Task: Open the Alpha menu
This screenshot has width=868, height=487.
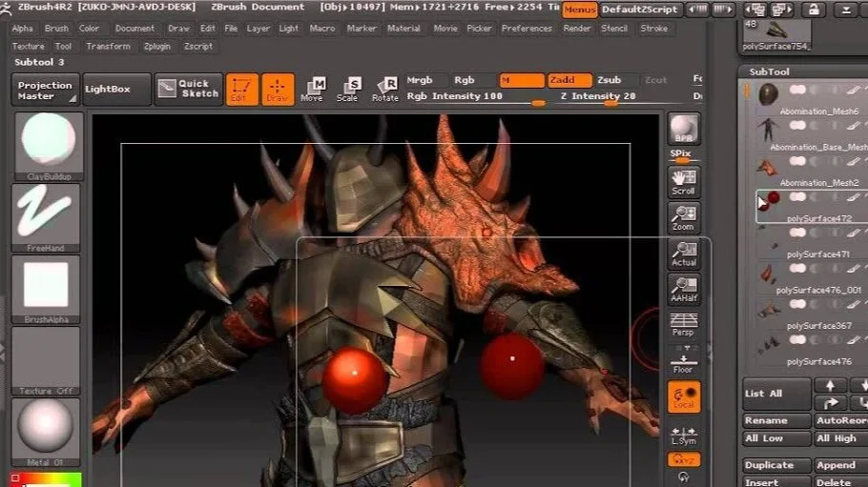Action: pyautogui.click(x=22, y=29)
